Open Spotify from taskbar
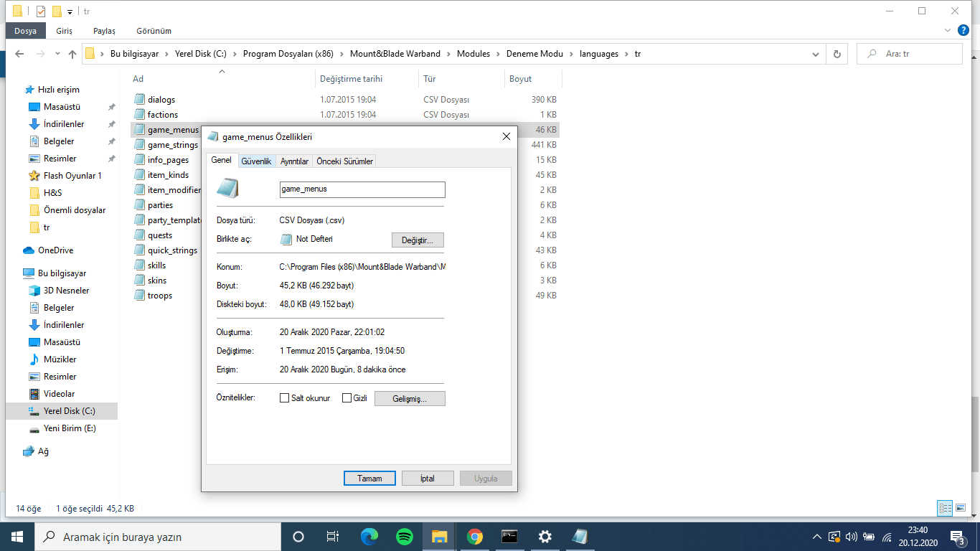This screenshot has height=551, width=980. point(405,536)
